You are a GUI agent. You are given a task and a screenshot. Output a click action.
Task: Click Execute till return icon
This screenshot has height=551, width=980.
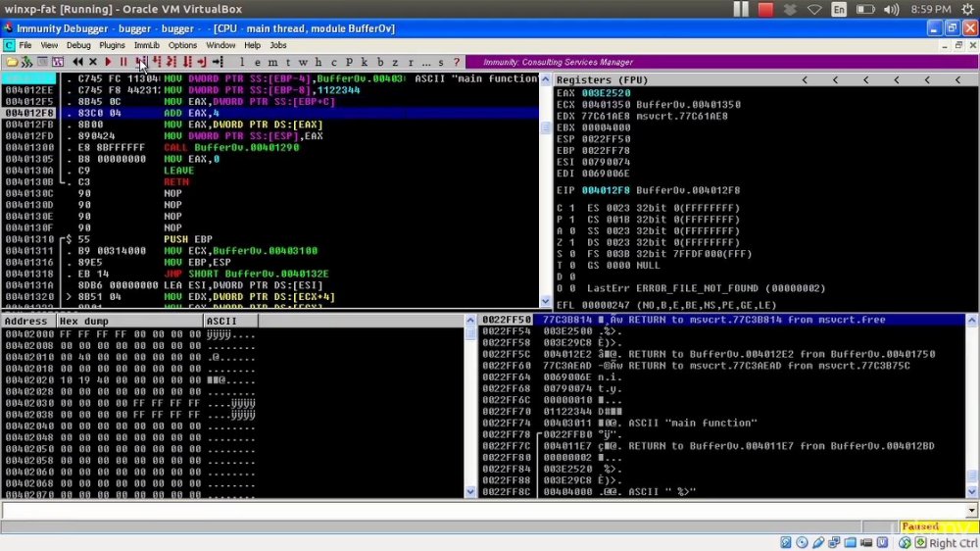coord(201,62)
